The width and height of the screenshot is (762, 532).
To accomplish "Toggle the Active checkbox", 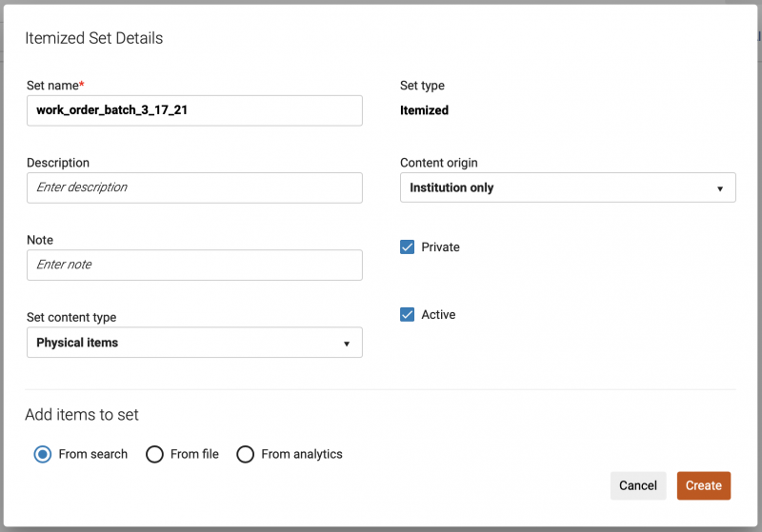I will click(x=408, y=315).
